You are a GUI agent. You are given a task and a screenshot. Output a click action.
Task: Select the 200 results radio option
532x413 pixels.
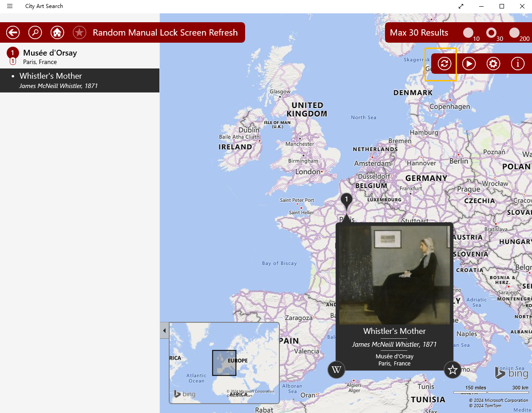[x=514, y=33]
